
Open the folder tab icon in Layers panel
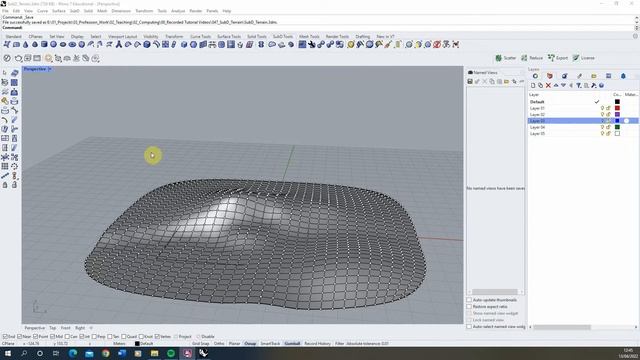coord(594,76)
